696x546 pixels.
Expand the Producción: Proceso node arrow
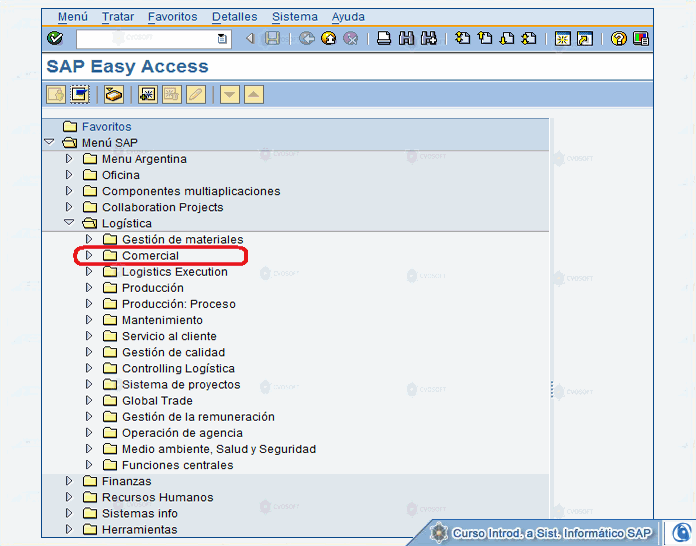click(x=89, y=304)
